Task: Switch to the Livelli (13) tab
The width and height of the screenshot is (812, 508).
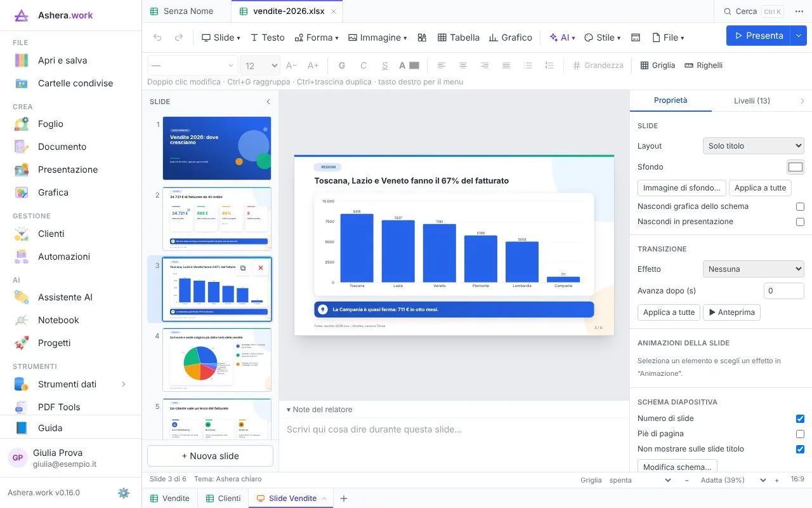Action: [752, 100]
